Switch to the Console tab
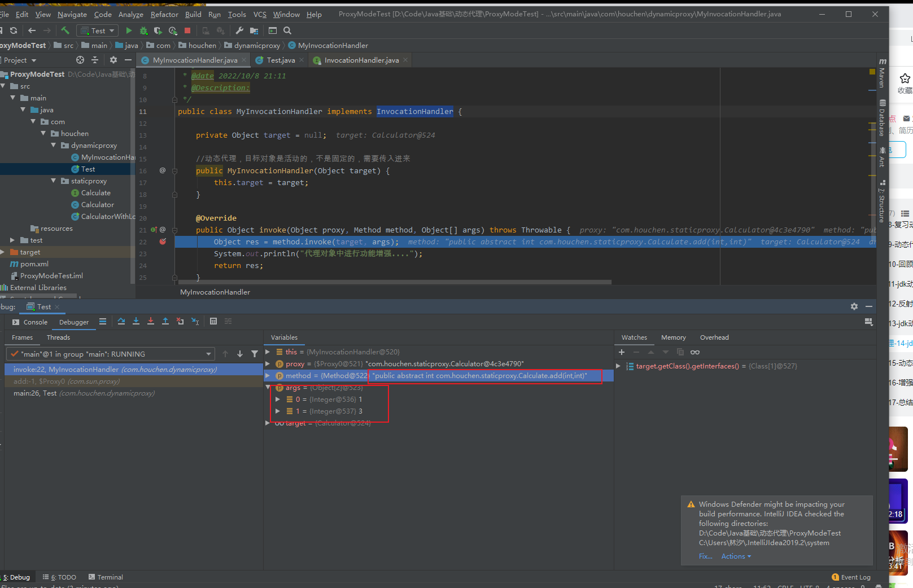This screenshot has height=588, width=913. pyautogui.click(x=30, y=322)
